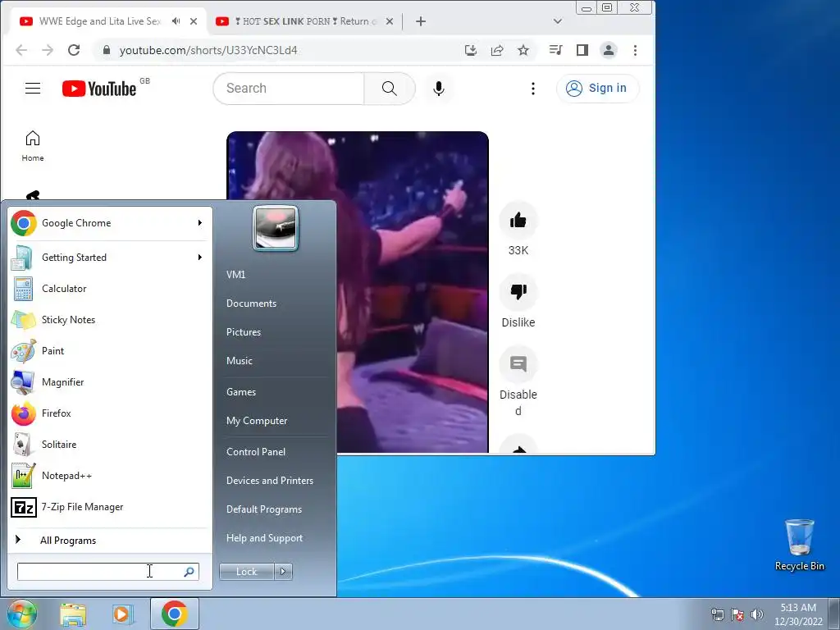Click the Chrome address bar URL
Screen dimensions: 840x630
click(x=208, y=50)
